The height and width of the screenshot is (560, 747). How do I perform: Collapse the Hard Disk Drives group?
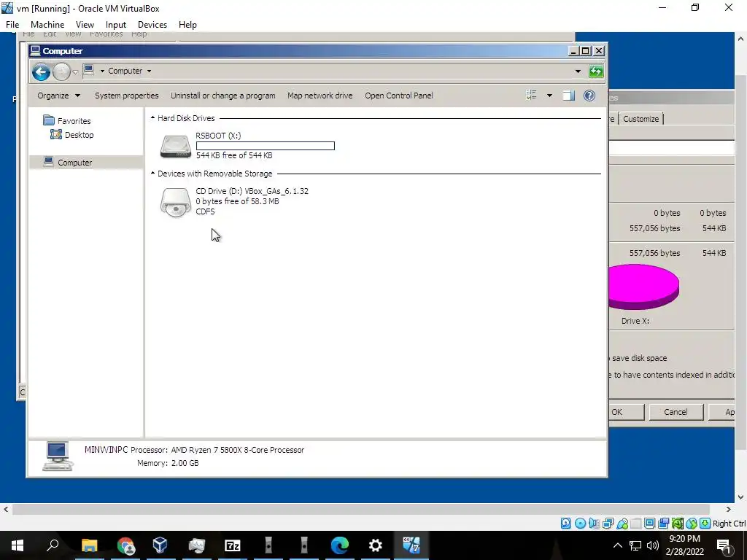[x=152, y=117]
